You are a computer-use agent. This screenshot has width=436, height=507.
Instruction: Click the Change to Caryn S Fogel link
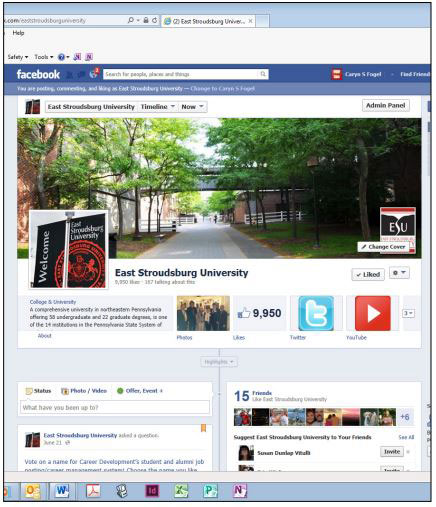tap(222, 89)
